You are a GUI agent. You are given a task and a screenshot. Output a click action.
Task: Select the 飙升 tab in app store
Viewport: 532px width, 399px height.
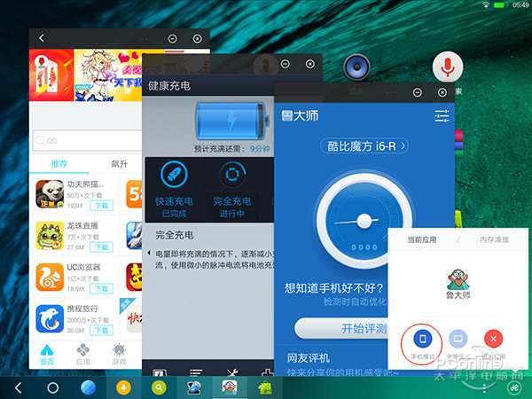120,164
